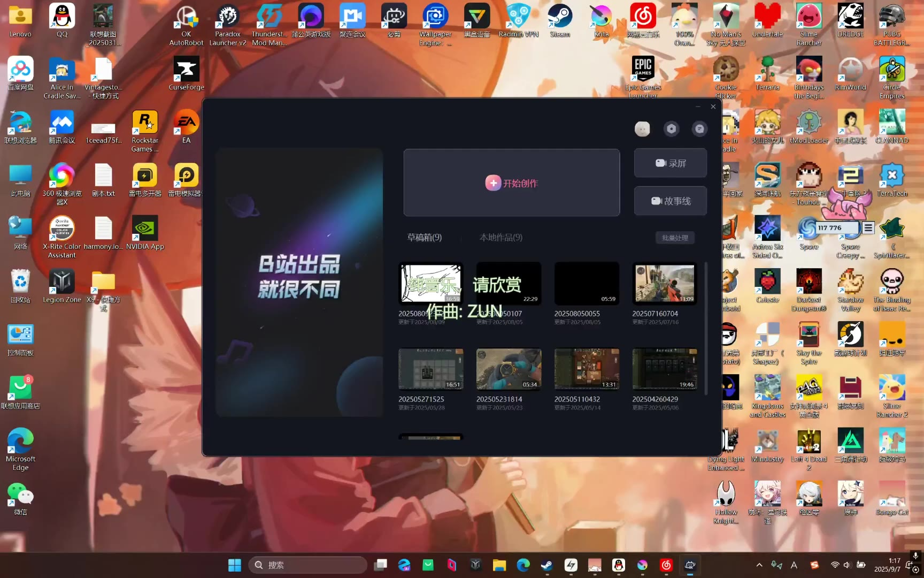924x578 pixels.
Task: Select the Paradox Launcher v2 icon
Action: point(228,25)
